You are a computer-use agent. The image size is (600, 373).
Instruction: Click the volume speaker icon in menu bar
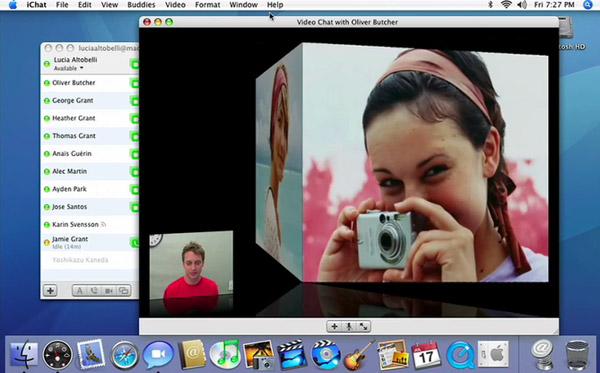(522, 5)
